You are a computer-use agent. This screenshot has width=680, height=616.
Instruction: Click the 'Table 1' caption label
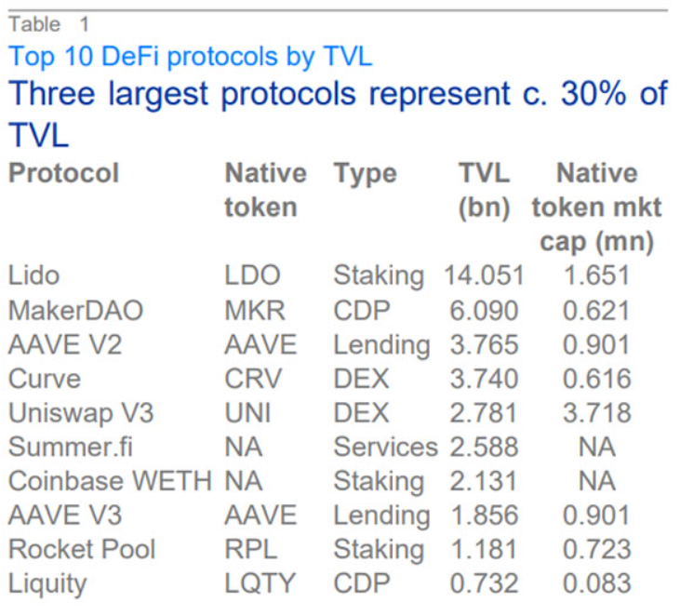coord(49,24)
